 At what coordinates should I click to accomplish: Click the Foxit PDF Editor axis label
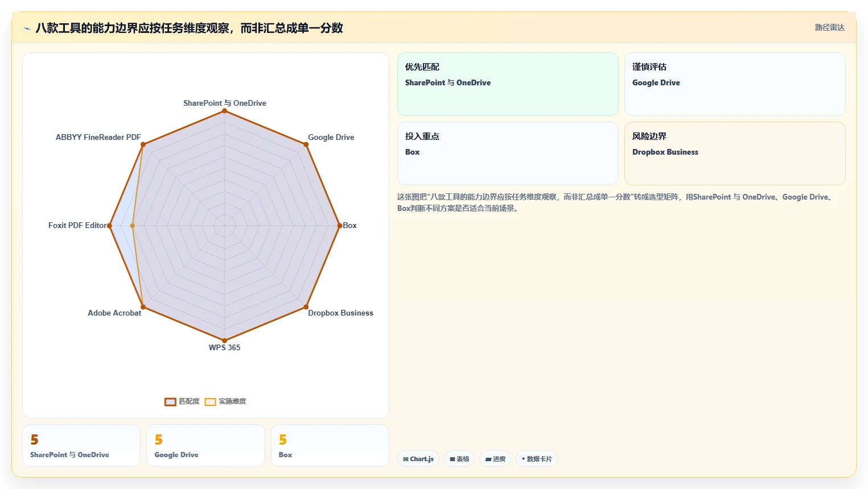[x=77, y=225]
